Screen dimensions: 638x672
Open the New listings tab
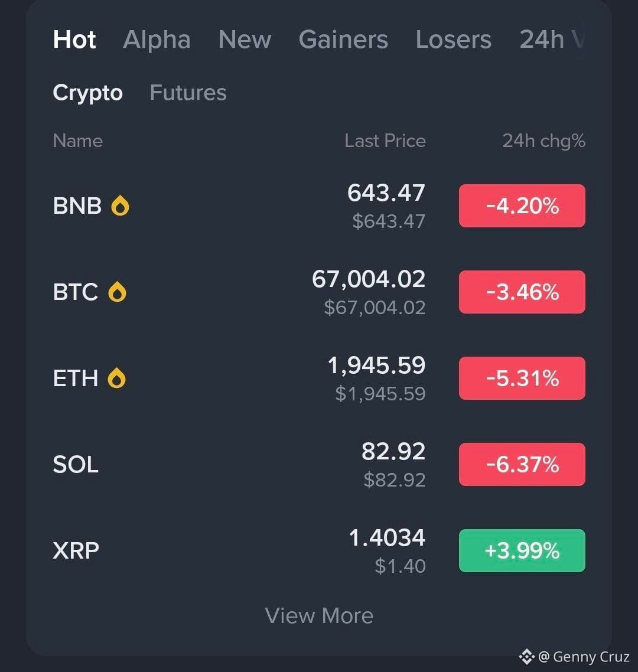[245, 40]
